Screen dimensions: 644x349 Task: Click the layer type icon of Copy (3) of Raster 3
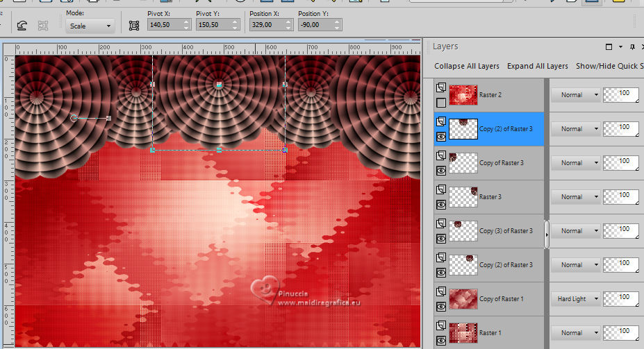pyautogui.click(x=441, y=223)
